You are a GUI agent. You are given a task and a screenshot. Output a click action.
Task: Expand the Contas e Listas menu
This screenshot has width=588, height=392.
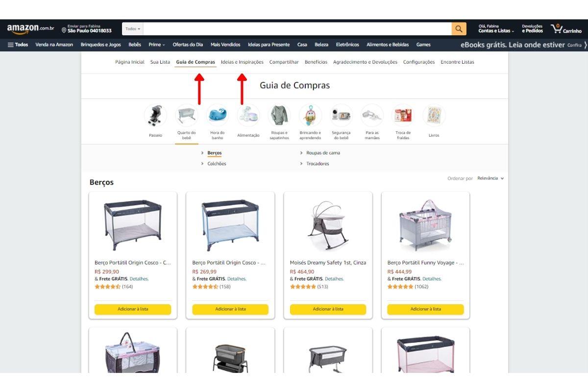[496, 29]
